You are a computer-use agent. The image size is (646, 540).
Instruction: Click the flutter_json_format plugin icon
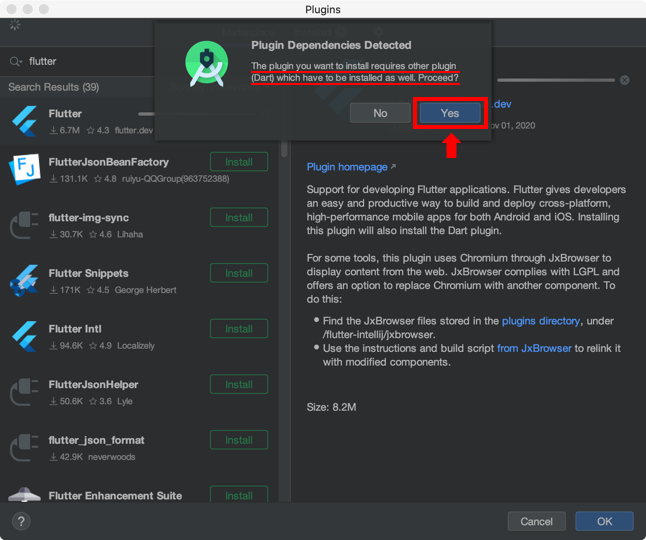coord(25,447)
